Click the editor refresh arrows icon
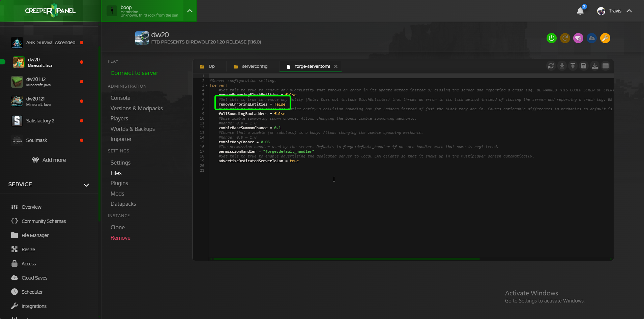 551,66
